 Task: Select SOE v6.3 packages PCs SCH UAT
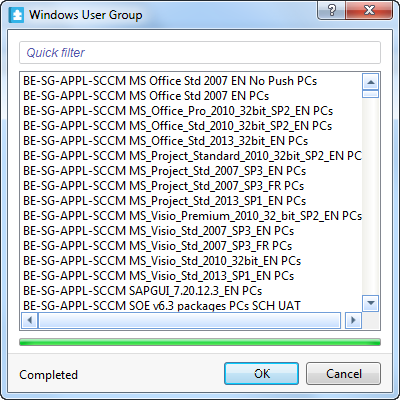(x=191, y=305)
